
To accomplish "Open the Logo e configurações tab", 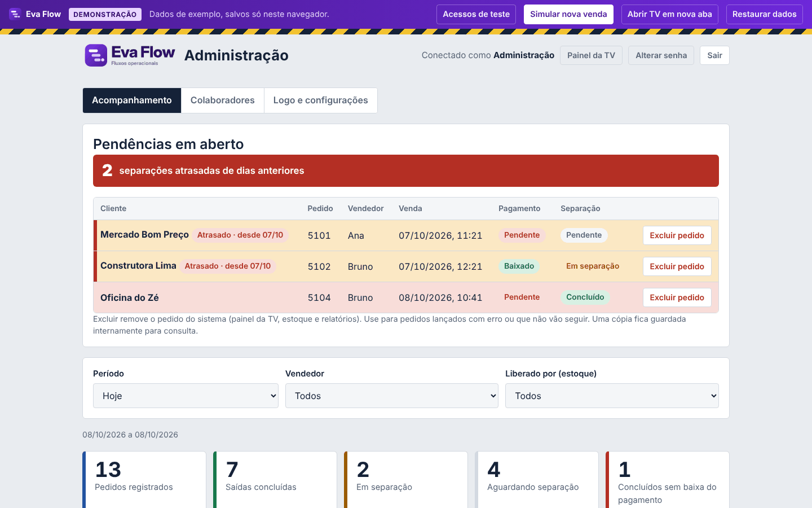I will [x=320, y=100].
